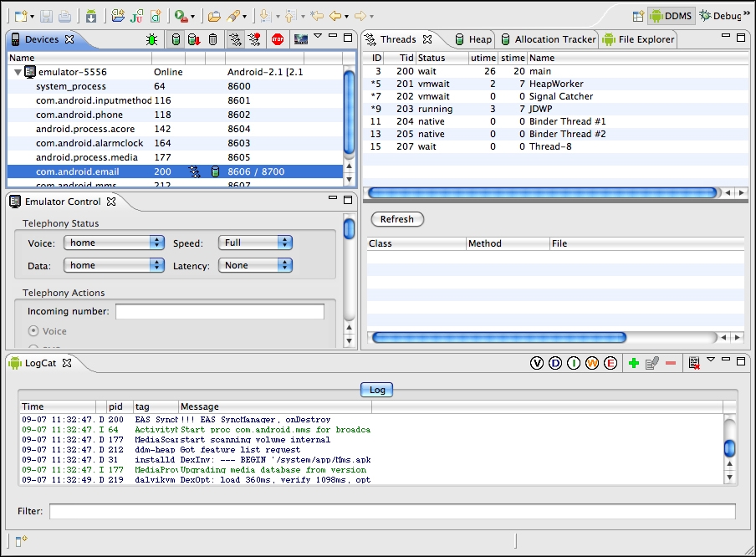Click the Name column header in Threads
The height and width of the screenshot is (557, 756).
coord(638,58)
